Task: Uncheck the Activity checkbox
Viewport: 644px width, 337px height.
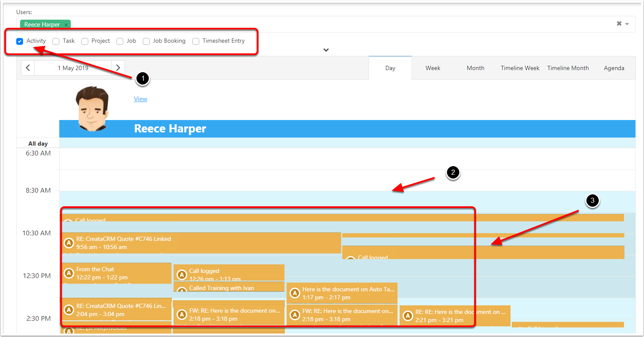Action: pyautogui.click(x=20, y=41)
